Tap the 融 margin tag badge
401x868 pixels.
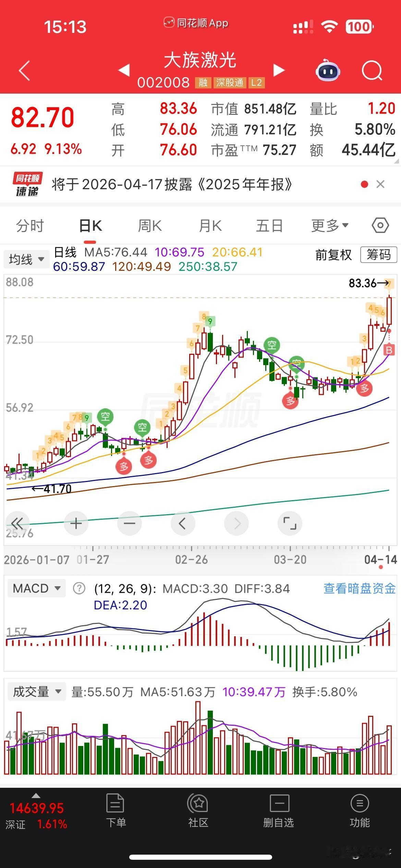point(203,83)
